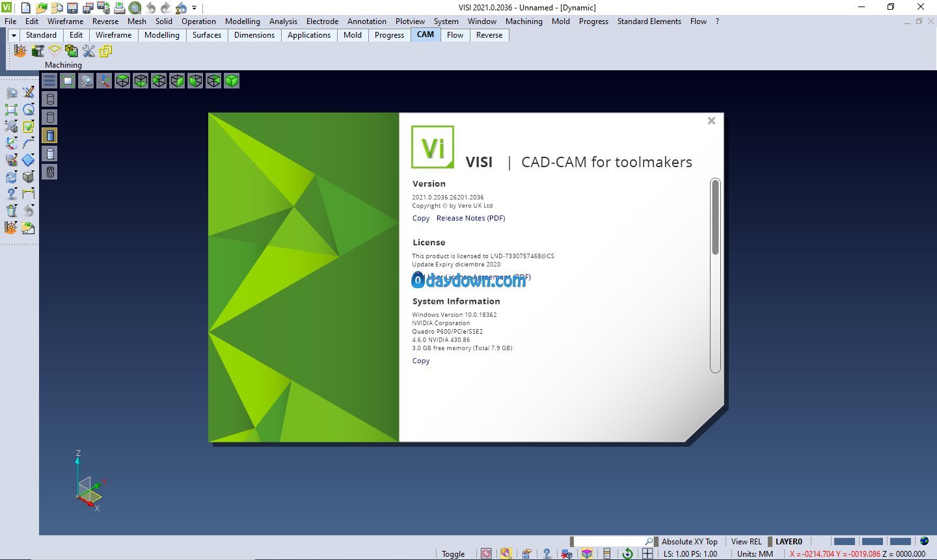This screenshot has width=937, height=560.
Task: Click the New file icon in title bar
Action: 25,8
